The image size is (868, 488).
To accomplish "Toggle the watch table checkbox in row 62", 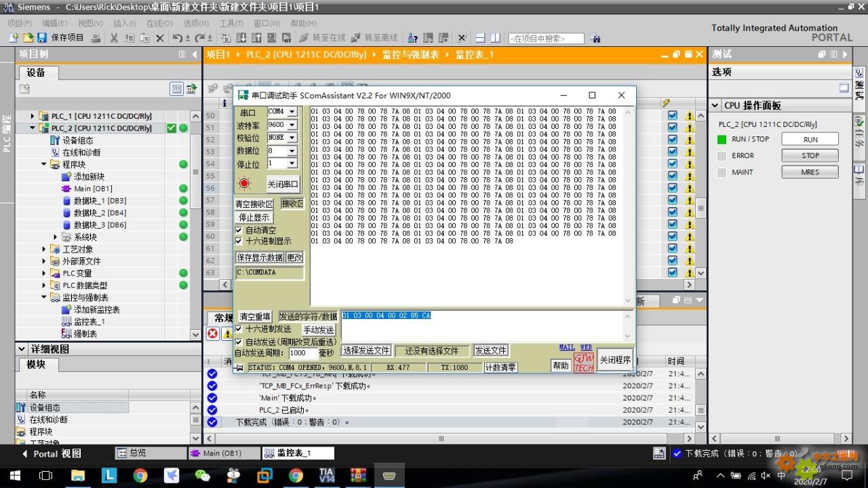I will pyautogui.click(x=673, y=260).
